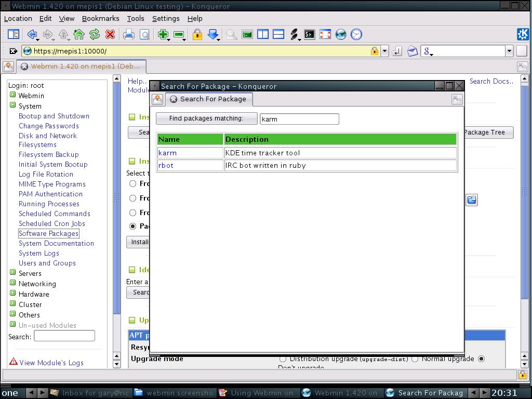Select the first 'From' radio option
532x399 pixels.
click(x=132, y=184)
